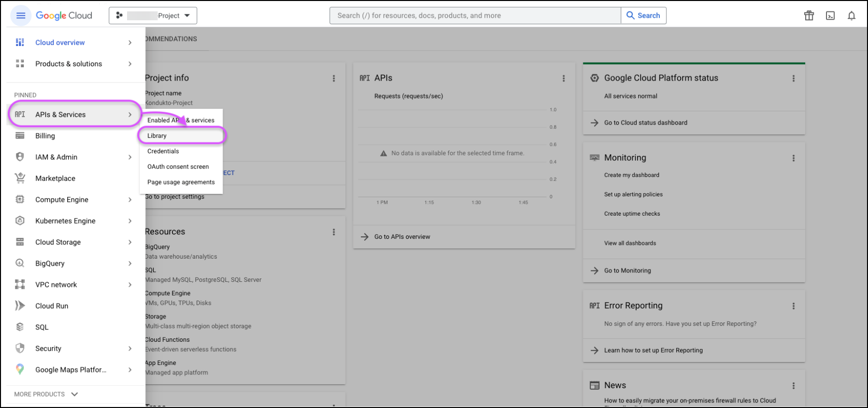The image size is (868, 408).
Task: Open Monitoring card more options menu
Action: click(x=793, y=158)
